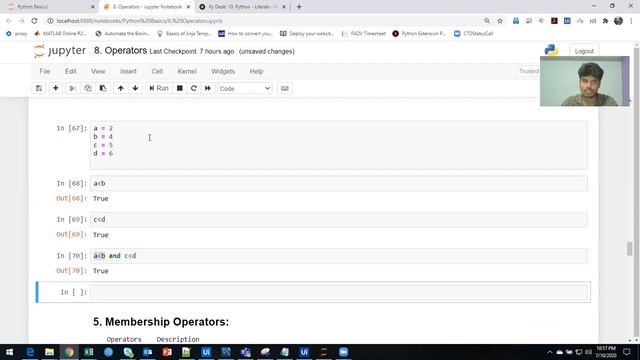
Task: Run the selected cell
Action: (158, 88)
